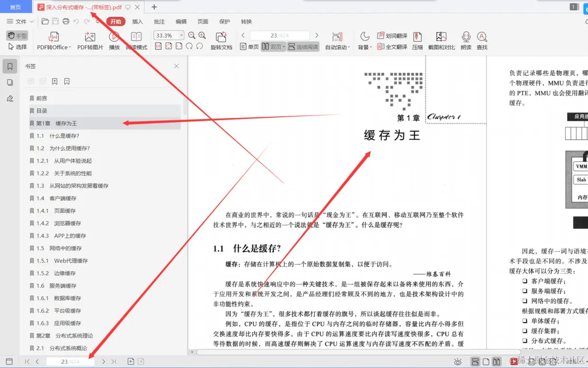The width and height of the screenshot is (588, 368).
Task: Click 全文翻译 full text translation
Action: click(x=392, y=47)
